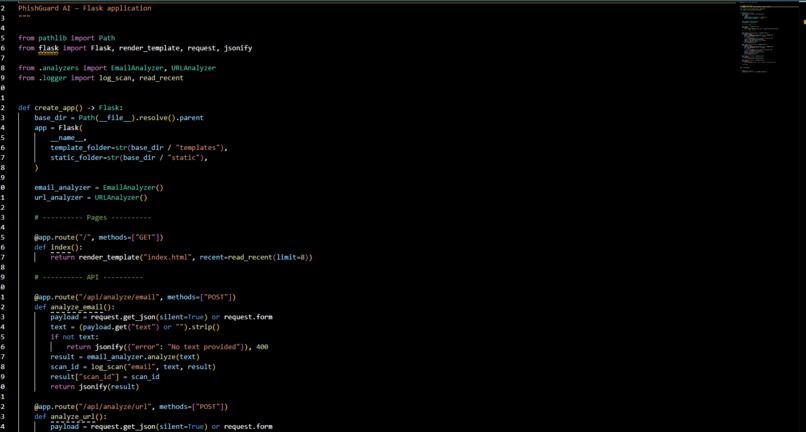This screenshot has height=432, width=806.
Task: Click "pathlib" in the first import line
Action: [52, 38]
